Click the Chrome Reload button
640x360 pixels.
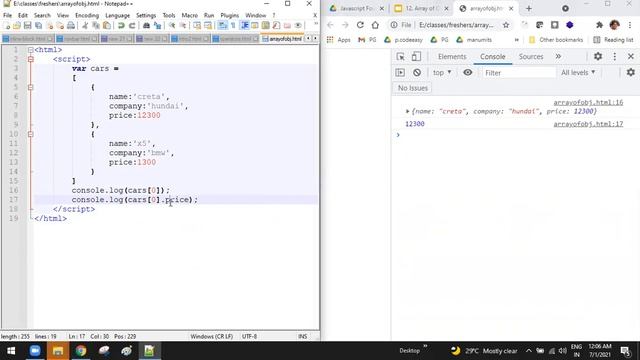click(x=360, y=25)
